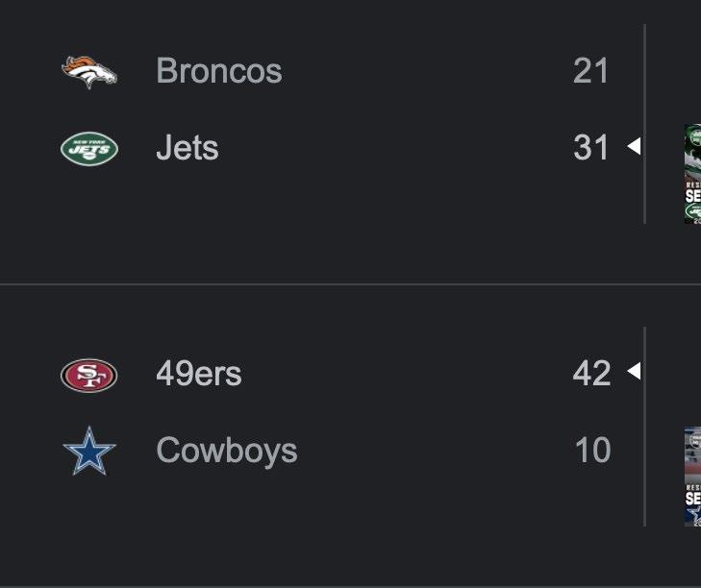Select the Cowboys team name

point(226,450)
